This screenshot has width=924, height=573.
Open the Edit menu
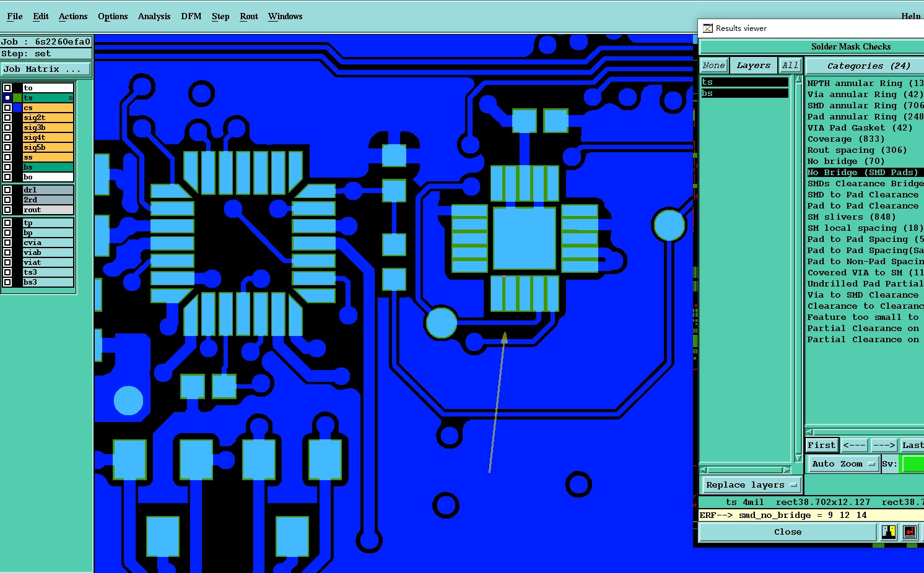[41, 17]
